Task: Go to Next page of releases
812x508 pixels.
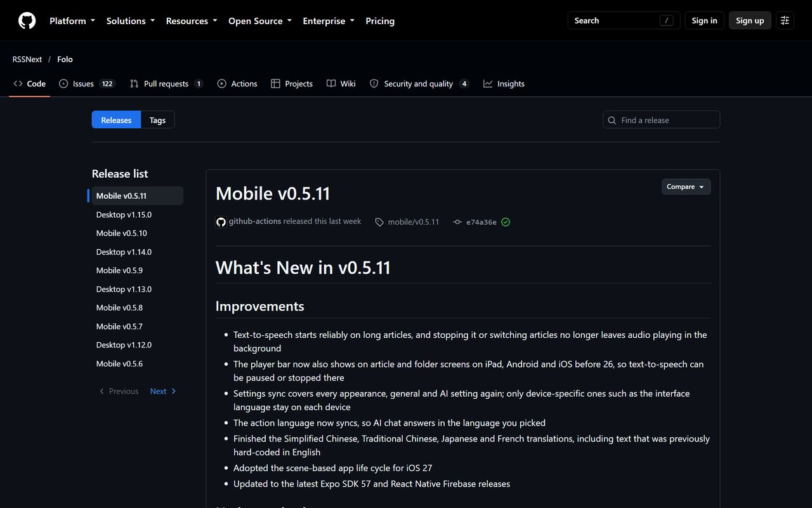Action: 163,391
